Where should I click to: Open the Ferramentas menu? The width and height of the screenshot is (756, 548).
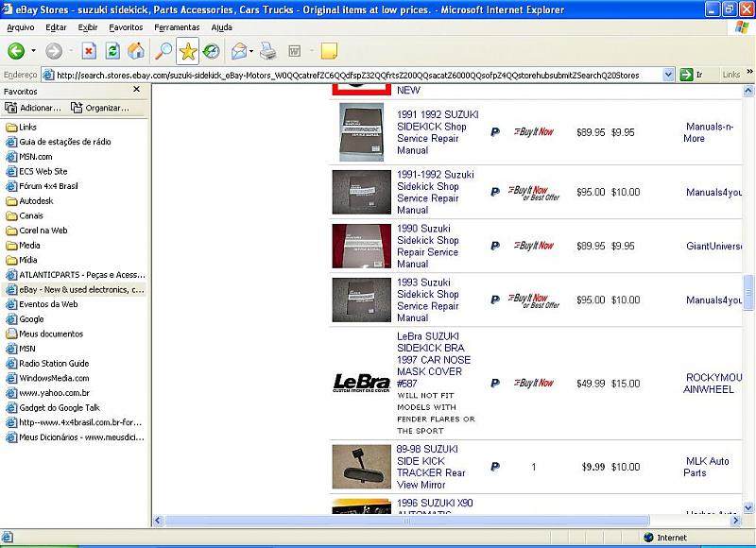(x=177, y=27)
